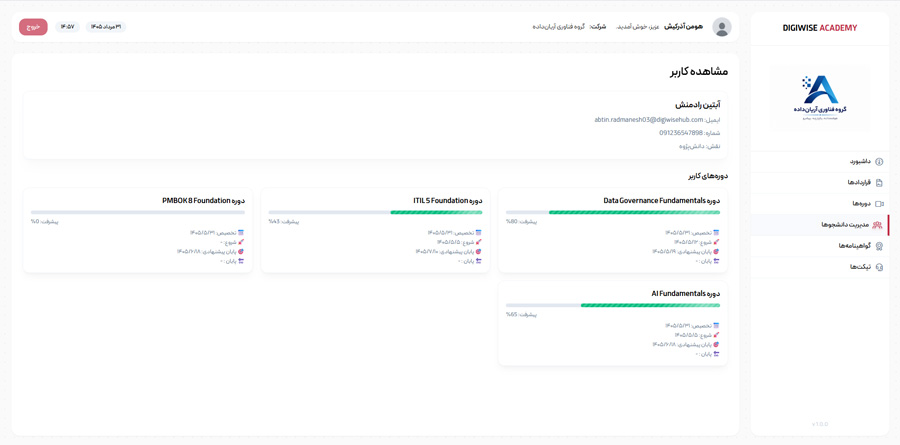Click the courses (دوره‌ها) video icon

coord(879,204)
